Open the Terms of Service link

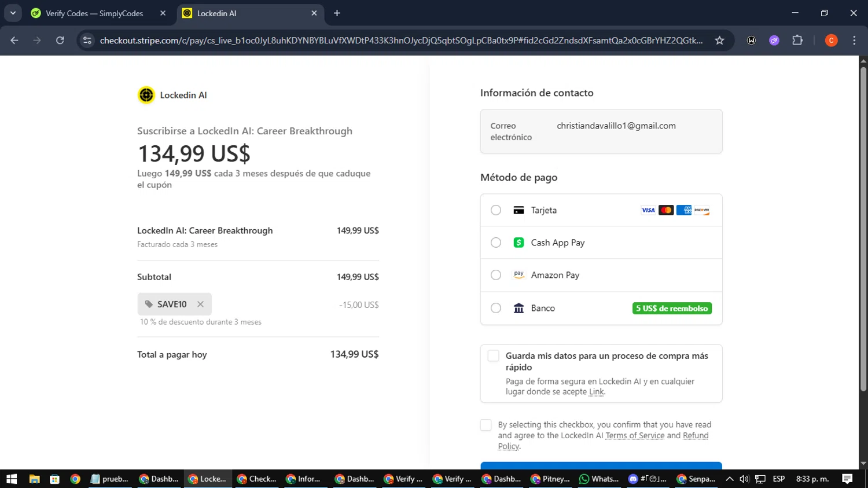pyautogui.click(x=635, y=435)
